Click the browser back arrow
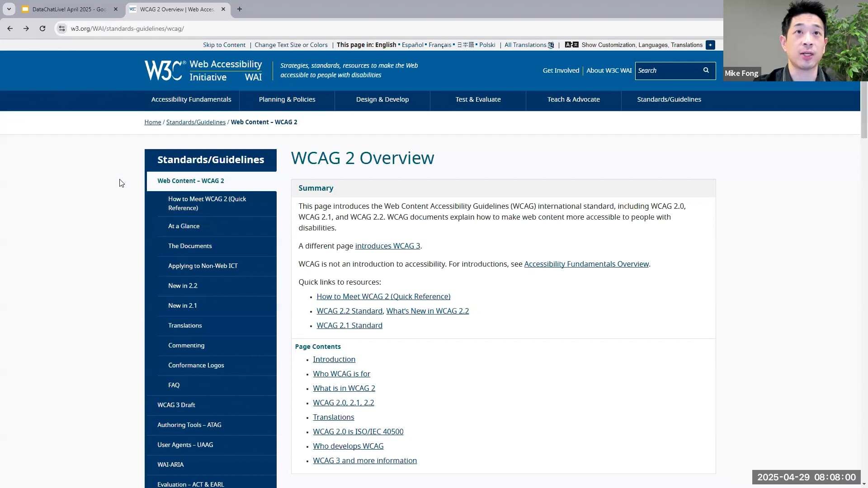 tap(10, 28)
